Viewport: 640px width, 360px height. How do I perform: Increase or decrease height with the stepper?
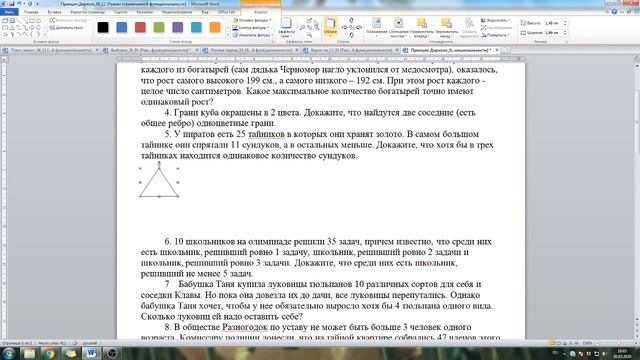pyautogui.click(x=565, y=23)
